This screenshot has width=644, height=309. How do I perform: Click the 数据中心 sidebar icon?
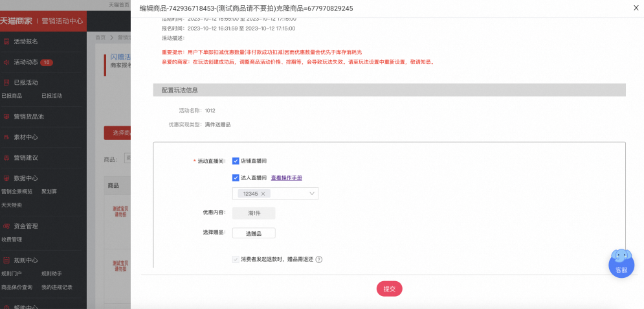(x=6, y=178)
